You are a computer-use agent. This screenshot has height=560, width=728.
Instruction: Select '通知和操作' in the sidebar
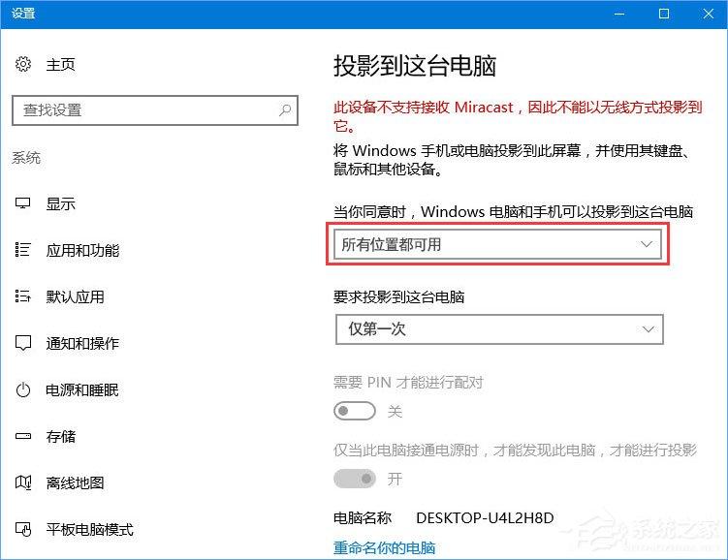(x=82, y=343)
